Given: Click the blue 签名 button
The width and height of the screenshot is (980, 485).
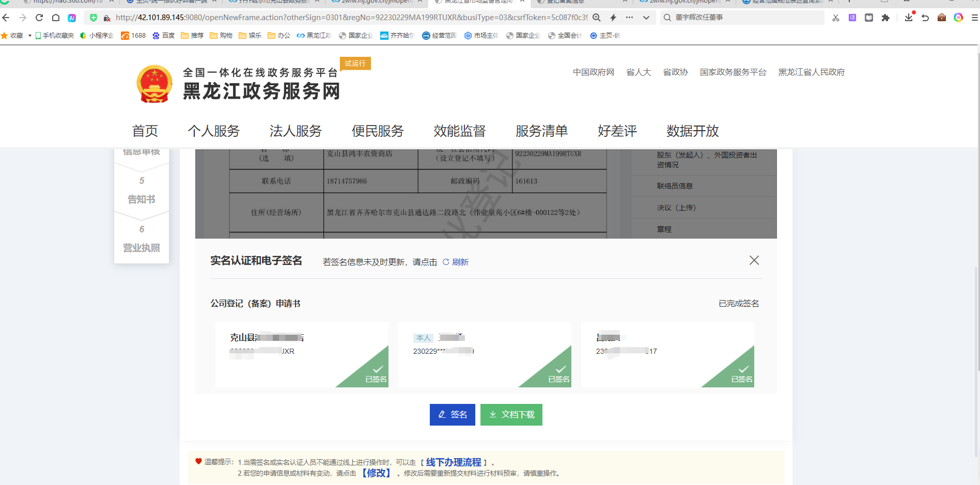Looking at the screenshot, I should [x=453, y=415].
